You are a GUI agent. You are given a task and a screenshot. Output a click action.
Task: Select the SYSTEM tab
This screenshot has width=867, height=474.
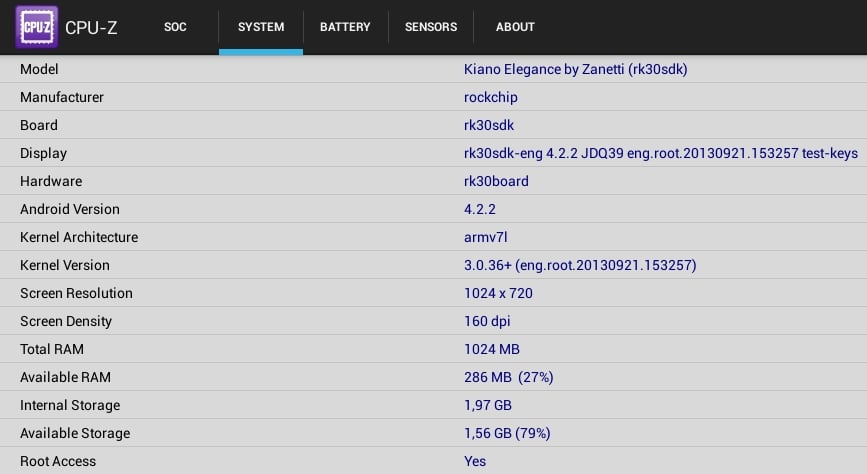point(261,27)
